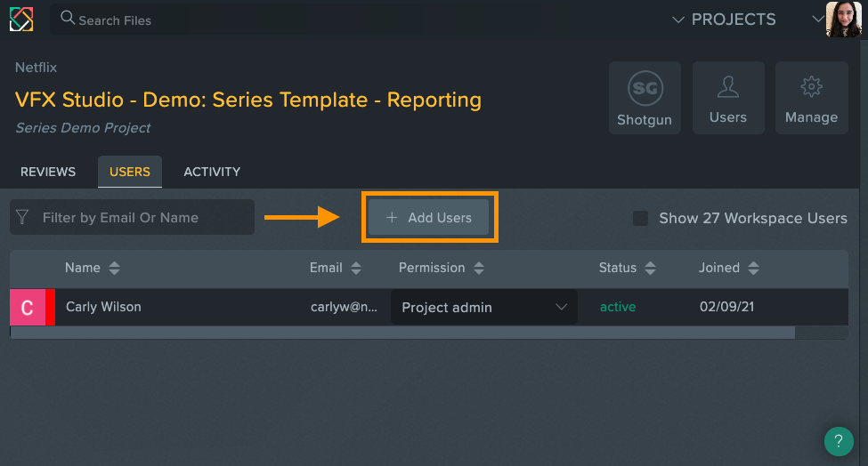Switch to the ACTIVITY tab
Image resolution: width=868 pixels, height=466 pixels.
pyautogui.click(x=212, y=172)
